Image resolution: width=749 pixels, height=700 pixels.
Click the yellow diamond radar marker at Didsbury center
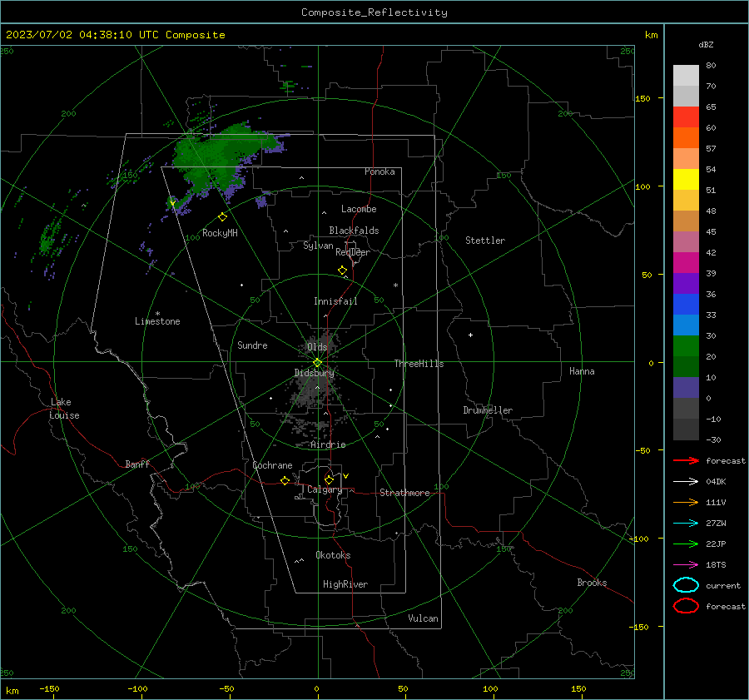pyautogui.click(x=317, y=363)
